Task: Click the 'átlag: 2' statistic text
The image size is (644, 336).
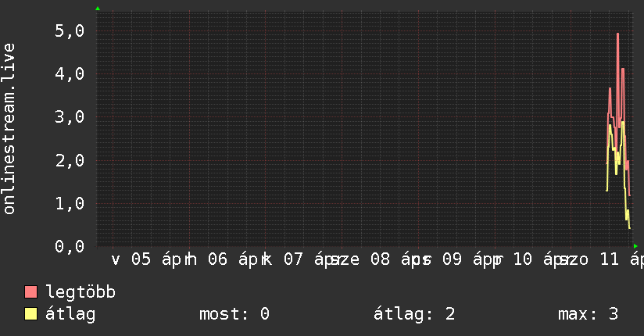Action: click(x=415, y=314)
